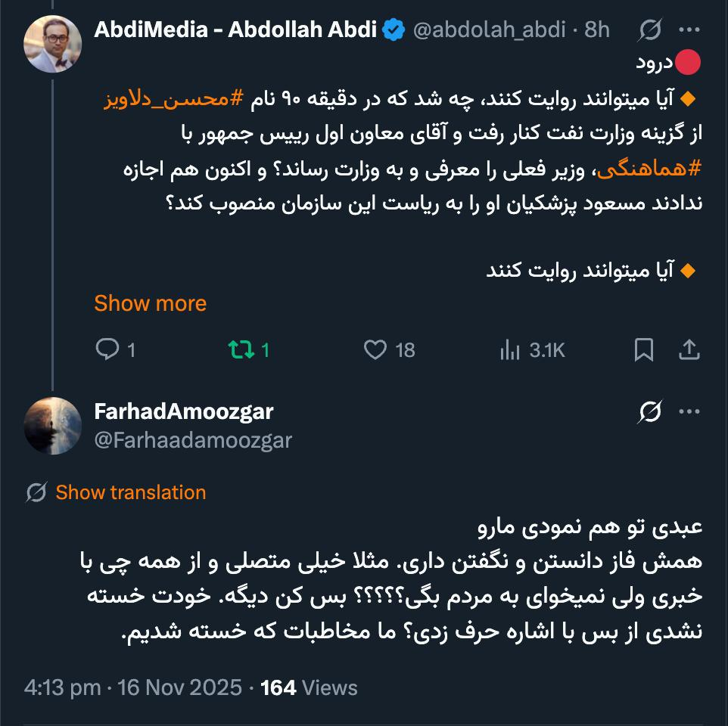The width and height of the screenshot is (728, 726).
Task: Open AbdiMedia profile picture
Action: [x=53, y=42]
